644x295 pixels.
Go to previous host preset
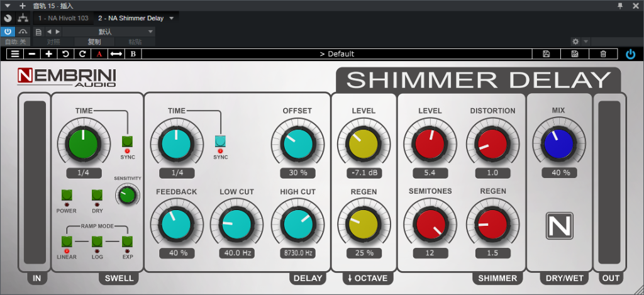tap(49, 31)
